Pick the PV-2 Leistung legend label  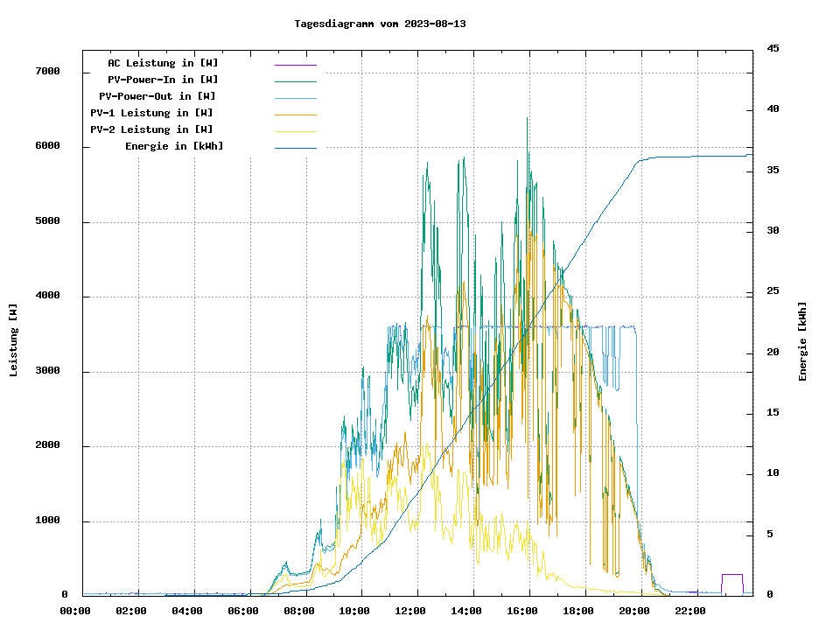tap(151, 129)
